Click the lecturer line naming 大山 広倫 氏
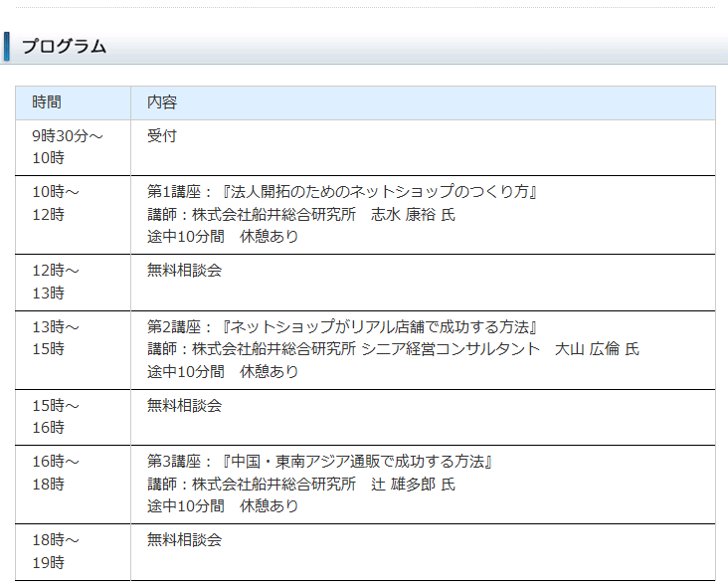728x588 pixels. (x=393, y=349)
